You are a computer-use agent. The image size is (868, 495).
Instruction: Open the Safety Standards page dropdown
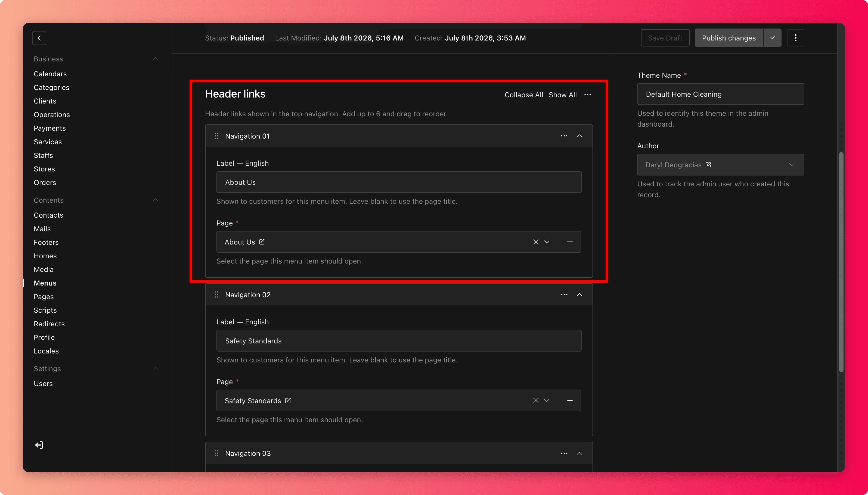coord(547,400)
